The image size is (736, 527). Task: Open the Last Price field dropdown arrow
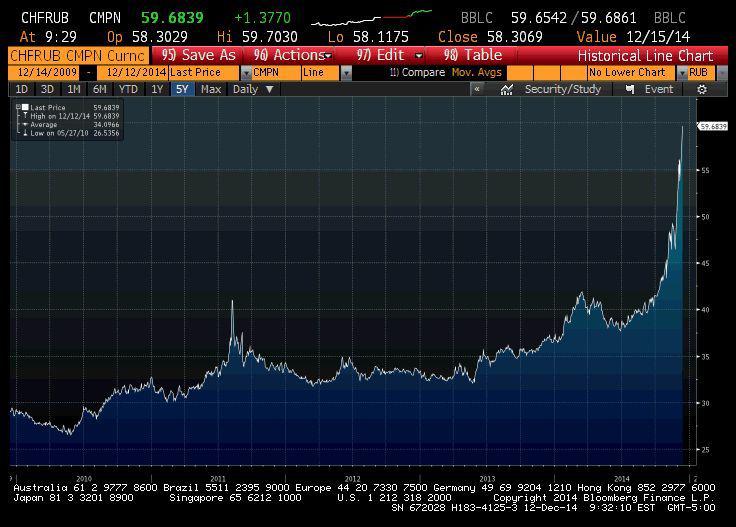(246, 73)
